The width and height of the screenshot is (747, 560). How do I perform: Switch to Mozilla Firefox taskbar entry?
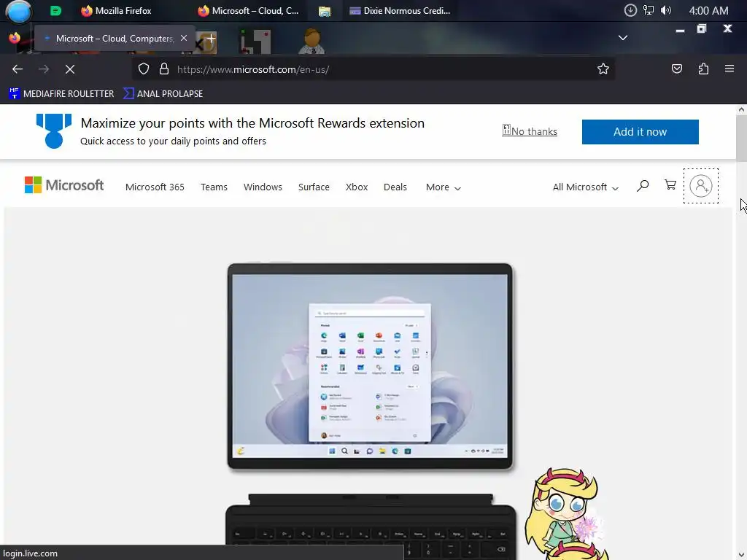116,10
